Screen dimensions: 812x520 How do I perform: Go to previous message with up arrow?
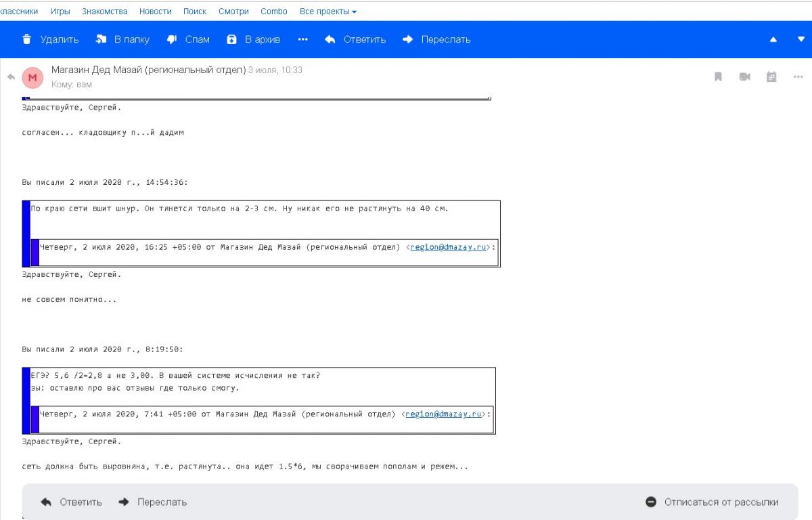coord(773,39)
